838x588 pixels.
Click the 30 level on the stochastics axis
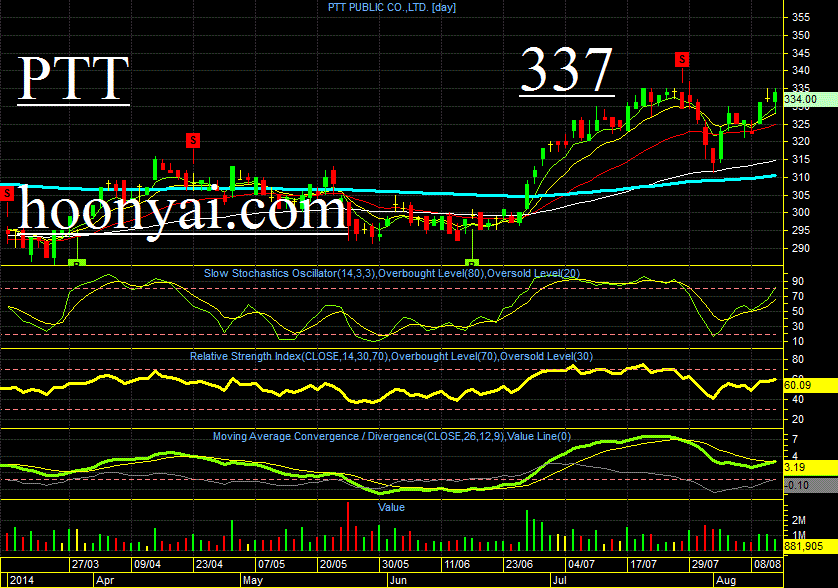coord(798,326)
